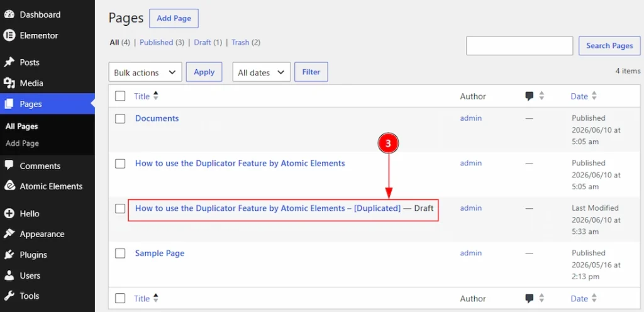Check the Sample Page checkbox

(120, 253)
